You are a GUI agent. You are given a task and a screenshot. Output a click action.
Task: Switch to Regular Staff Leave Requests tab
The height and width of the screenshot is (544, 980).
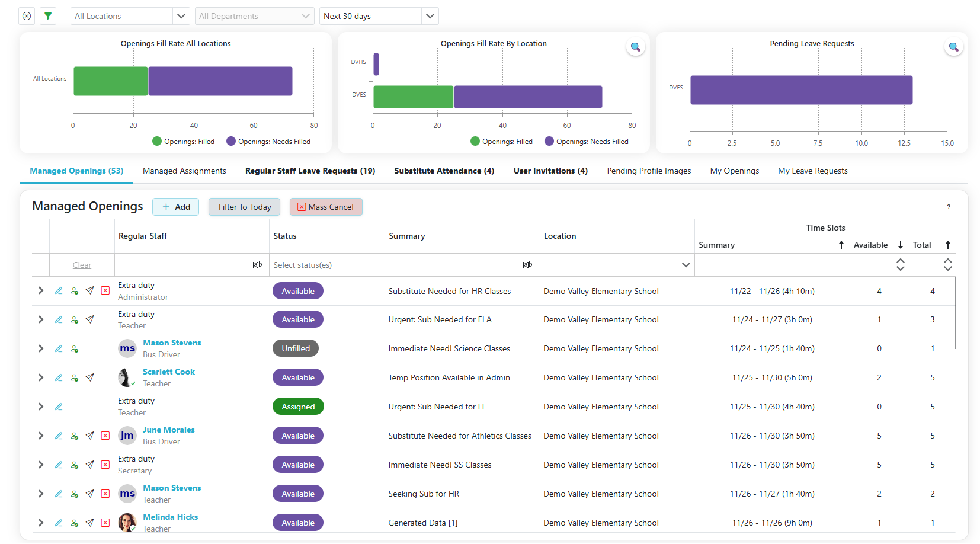(x=310, y=171)
